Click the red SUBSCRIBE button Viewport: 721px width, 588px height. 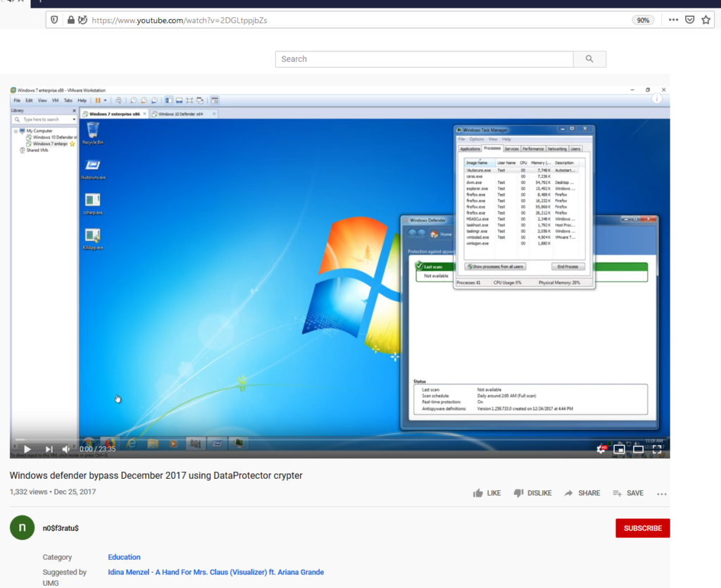coord(643,528)
